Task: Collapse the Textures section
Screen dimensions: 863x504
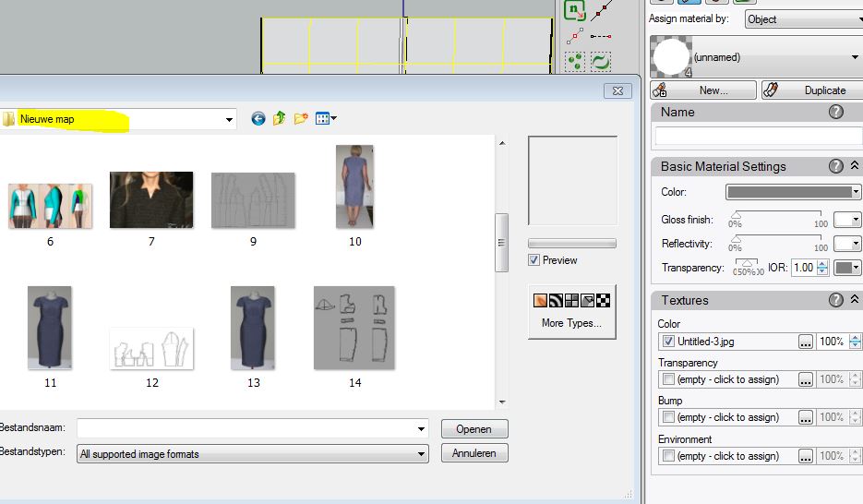Action: [x=855, y=300]
